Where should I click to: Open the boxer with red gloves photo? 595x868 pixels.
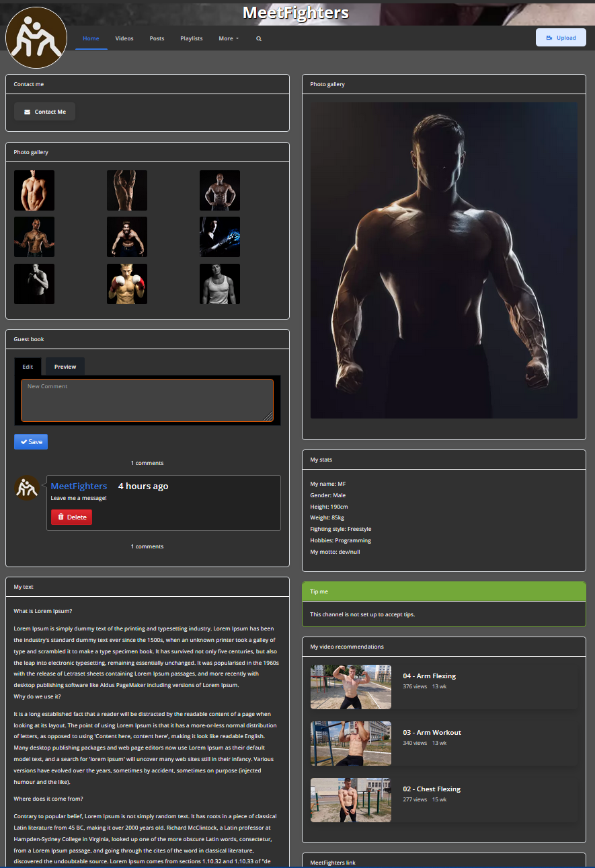[x=127, y=284]
